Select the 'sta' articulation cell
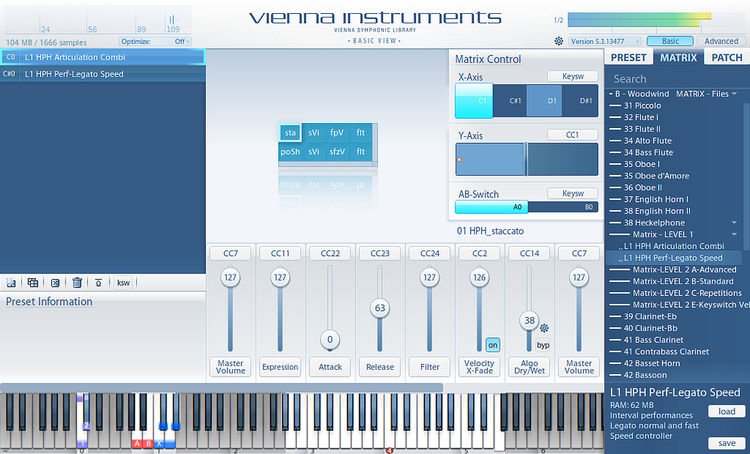Image resolution: width=750 pixels, height=454 pixels. [x=290, y=132]
